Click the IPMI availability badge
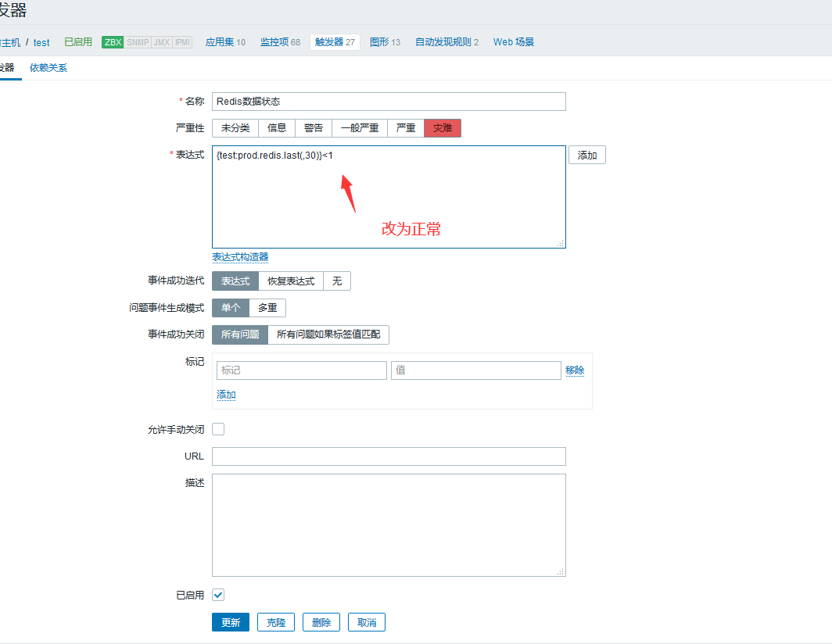Screen dimensions: 832x644 click(x=182, y=42)
